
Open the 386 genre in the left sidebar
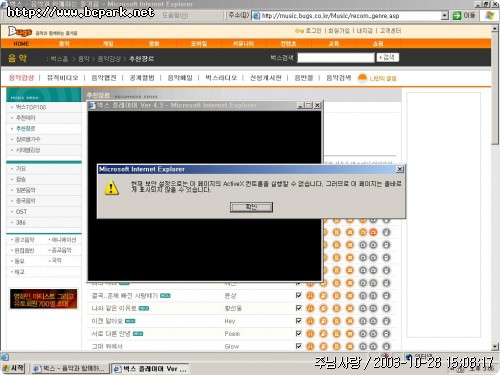[21, 222]
